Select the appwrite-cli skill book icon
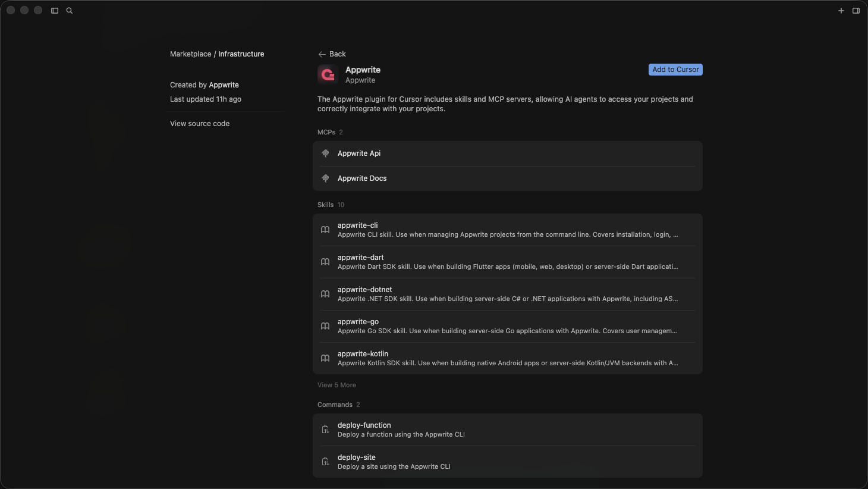 (325, 230)
